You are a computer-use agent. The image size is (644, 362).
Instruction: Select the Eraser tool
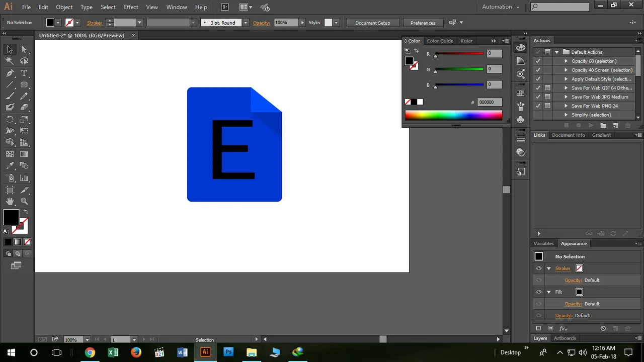tap(24, 107)
